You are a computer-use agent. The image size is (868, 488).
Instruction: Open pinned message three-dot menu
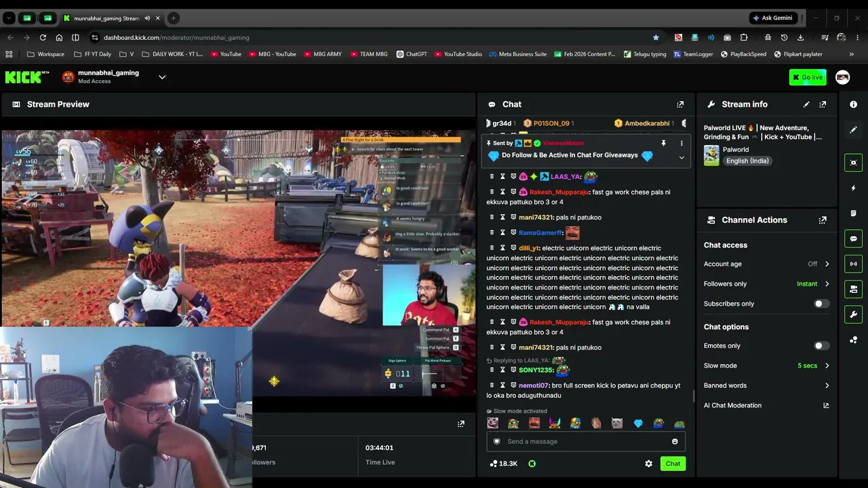(x=682, y=143)
